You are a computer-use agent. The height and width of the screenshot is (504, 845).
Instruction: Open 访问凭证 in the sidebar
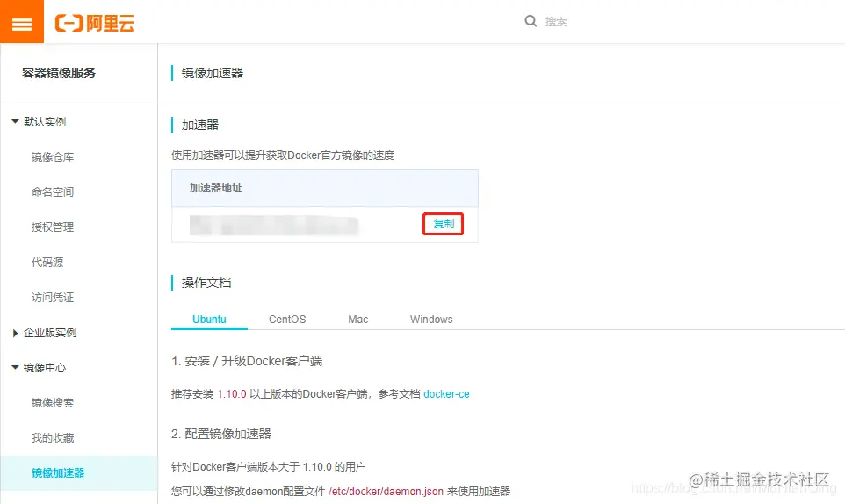click(x=53, y=298)
